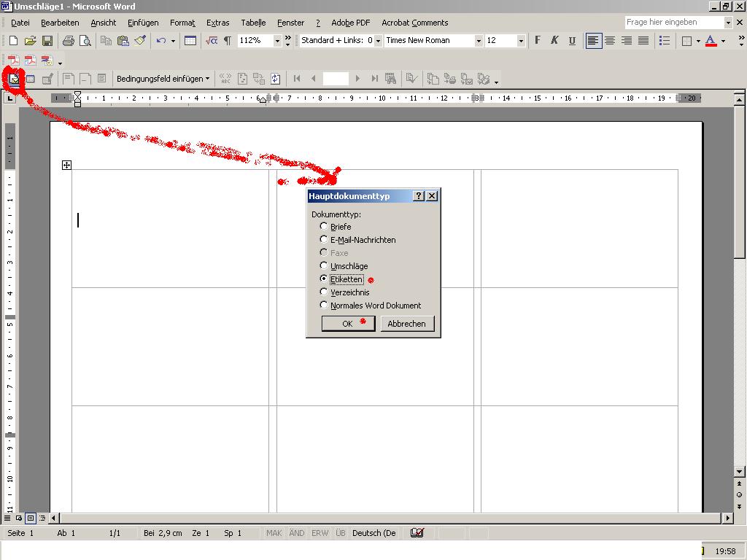747x560 pixels.
Task: Click the Open Data Source icon
Action: point(31,79)
